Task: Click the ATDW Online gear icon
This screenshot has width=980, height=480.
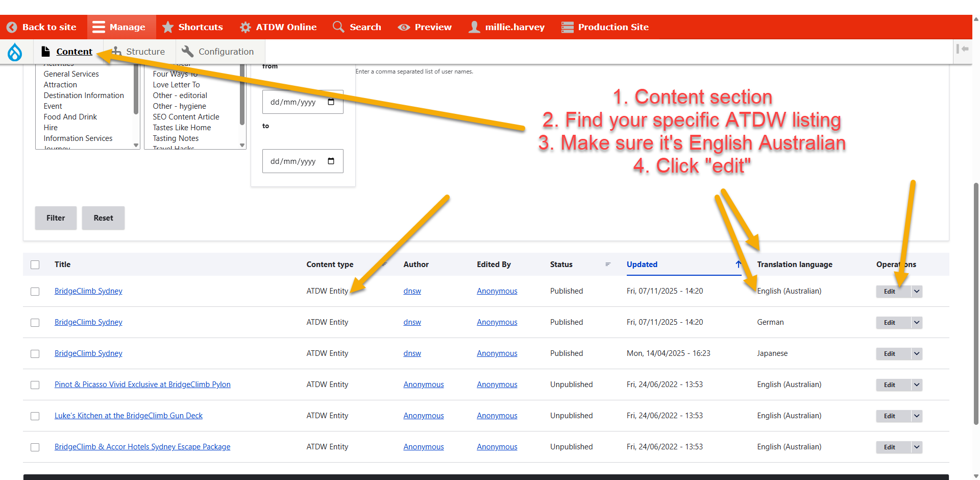Action: [246, 27]
